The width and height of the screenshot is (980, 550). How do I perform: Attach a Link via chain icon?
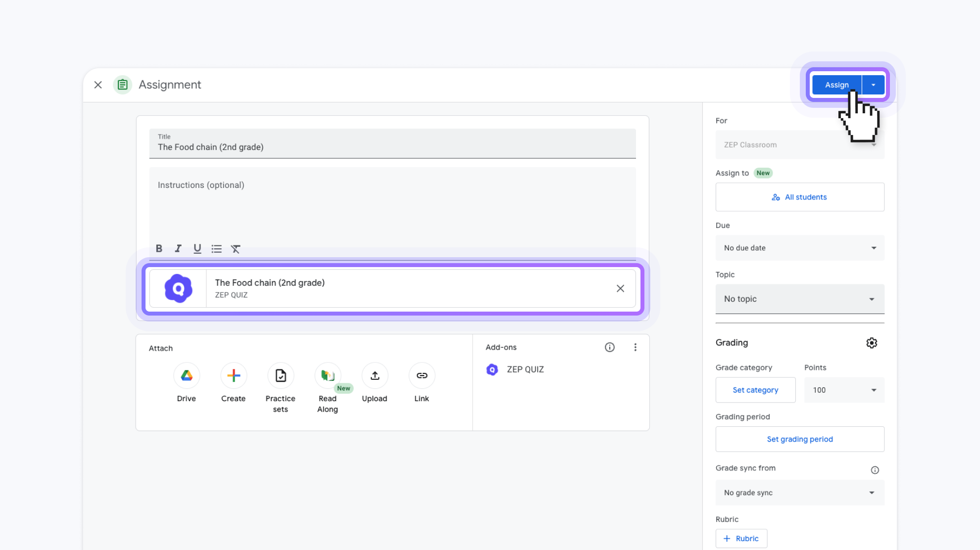(422, 376)
